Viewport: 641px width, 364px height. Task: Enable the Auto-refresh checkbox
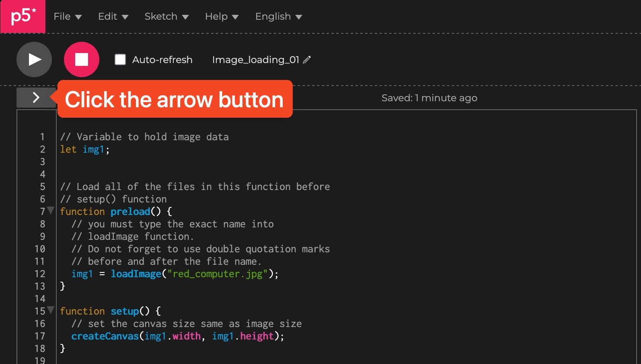120,59
